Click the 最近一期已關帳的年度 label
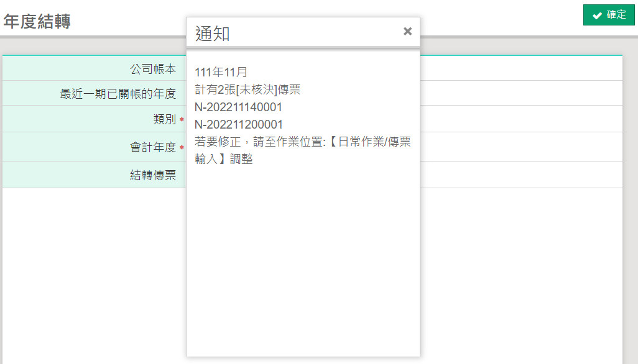Image resolution: width=638 pixels, height=364 pixels. pos(118,94)
